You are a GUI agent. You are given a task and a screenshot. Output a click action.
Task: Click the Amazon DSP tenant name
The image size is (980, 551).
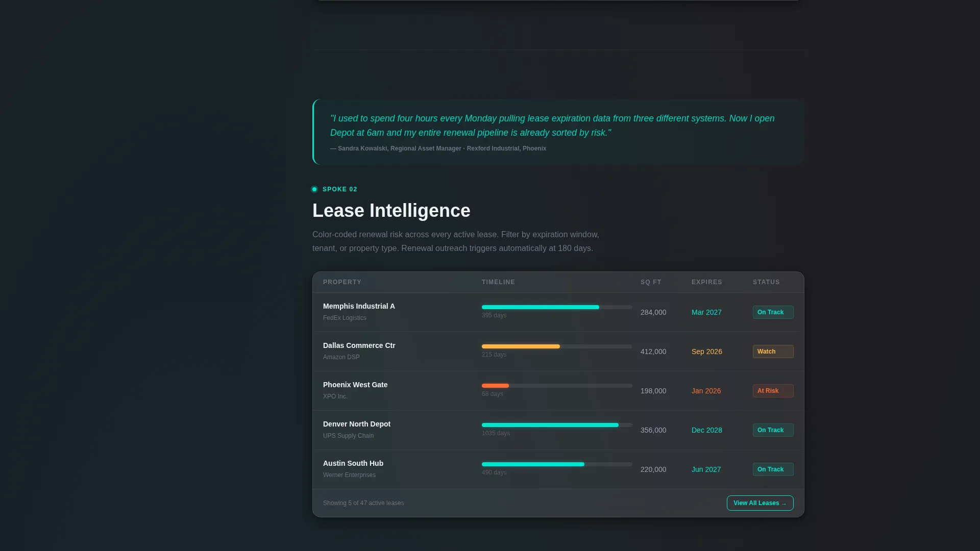tap(341, 357)
